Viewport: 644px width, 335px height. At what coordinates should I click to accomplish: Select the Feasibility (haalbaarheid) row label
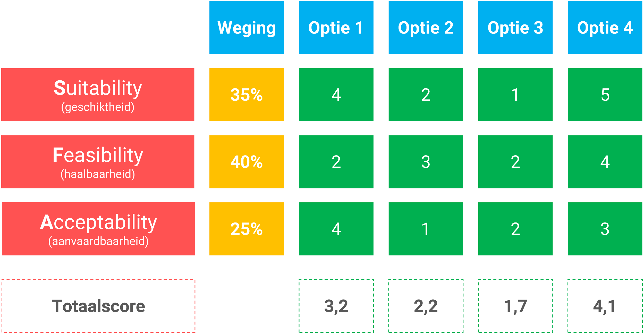[x=98, y=162]
